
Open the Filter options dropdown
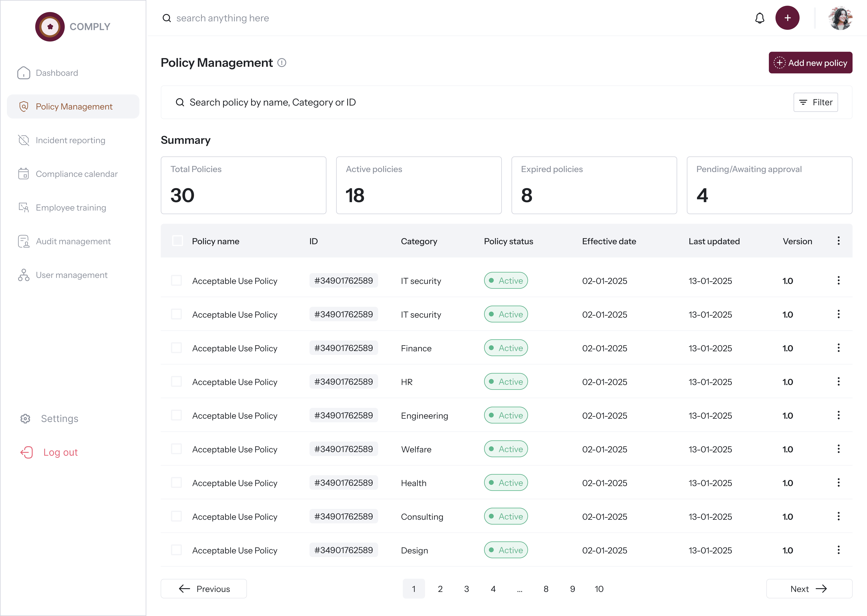(815, 102)
